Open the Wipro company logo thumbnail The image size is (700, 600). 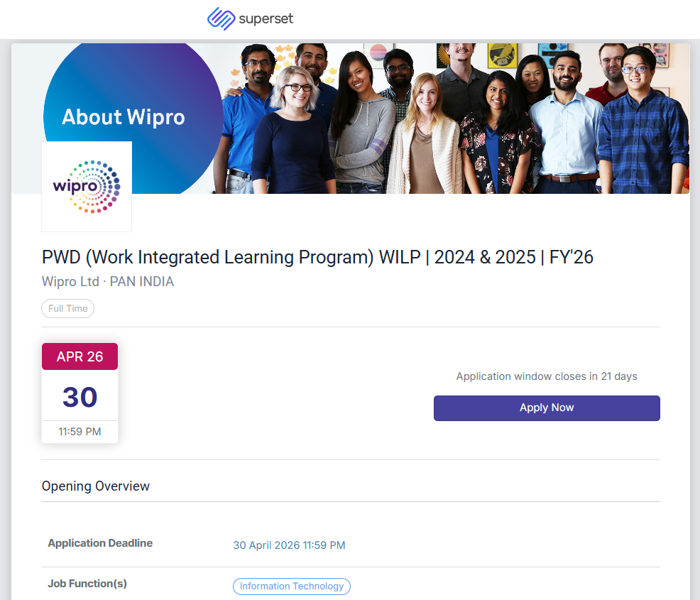(x=87, y=187)
